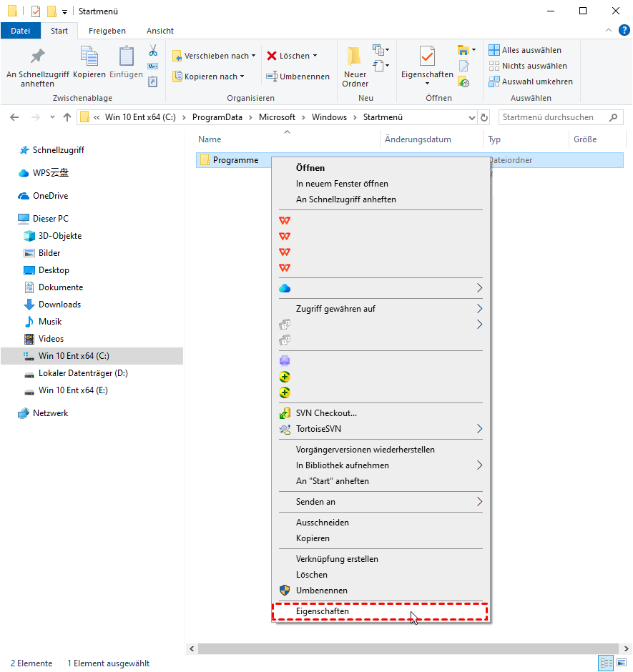Click the Einfügen clipboard icon
This screenshot has height=672, width=633.
(126, 56)
